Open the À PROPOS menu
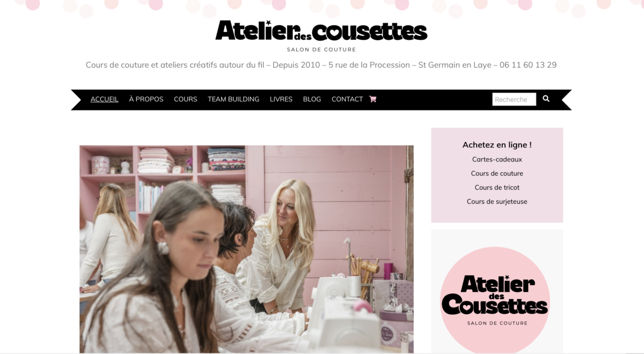 [x=146, y=99]
